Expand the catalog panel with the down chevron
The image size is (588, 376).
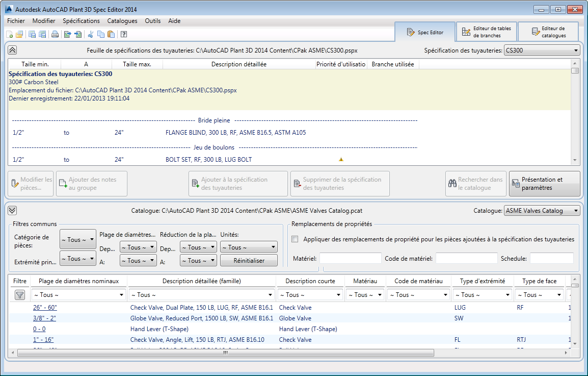[x=12, y=211]
